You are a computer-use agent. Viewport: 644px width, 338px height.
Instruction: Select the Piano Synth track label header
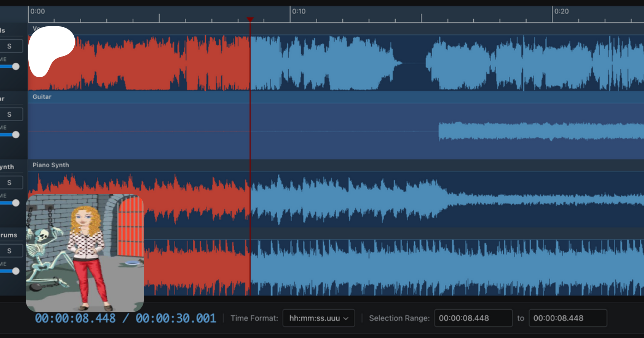(51, 165)
